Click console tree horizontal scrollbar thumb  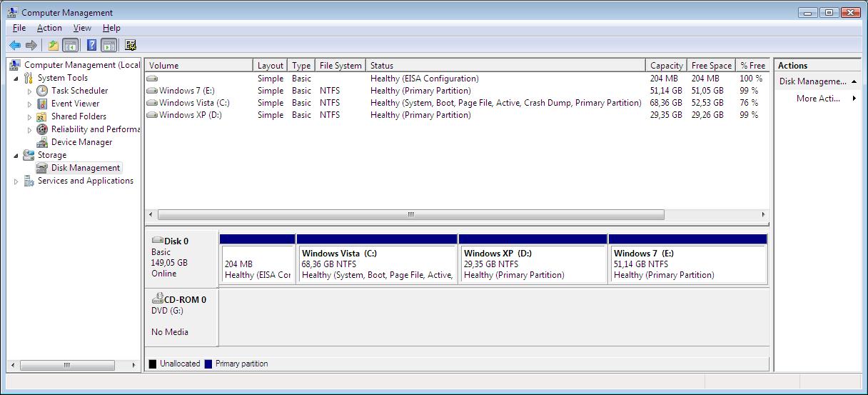pos(67,365)
